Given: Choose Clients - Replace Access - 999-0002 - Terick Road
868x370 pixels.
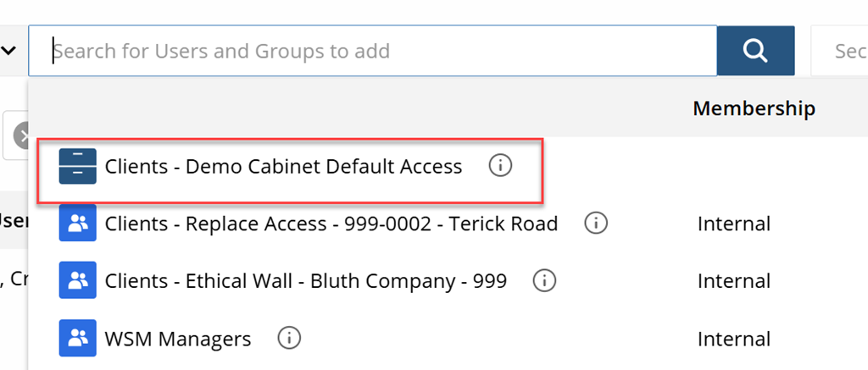Looking at the screenshot, I should tap(331, 224).
